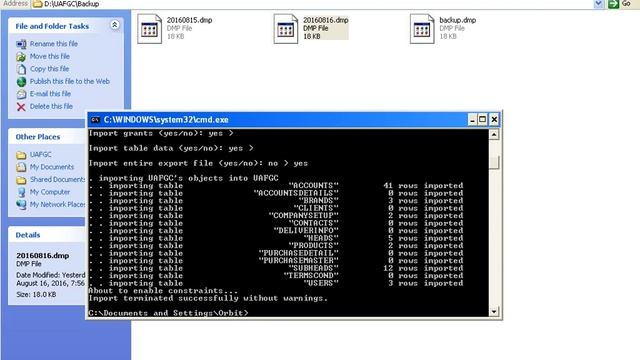Click the 20160815.dmp file name

pos(189,20)
